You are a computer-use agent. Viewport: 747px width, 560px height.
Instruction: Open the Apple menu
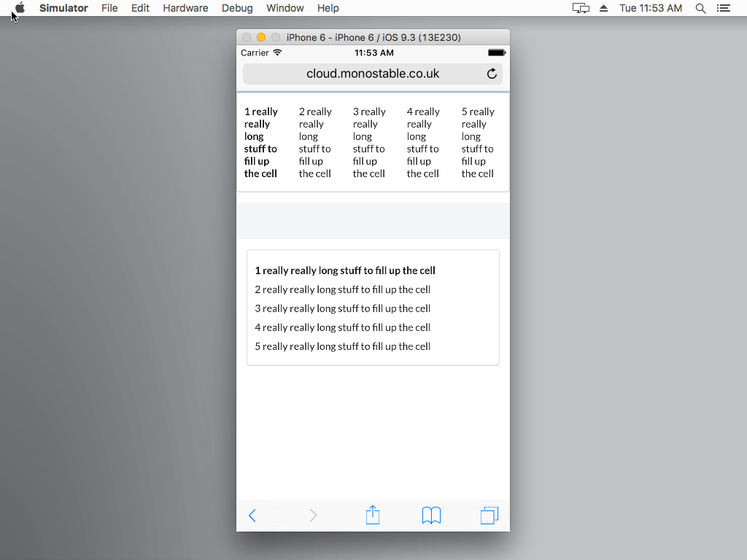[20, 8]
